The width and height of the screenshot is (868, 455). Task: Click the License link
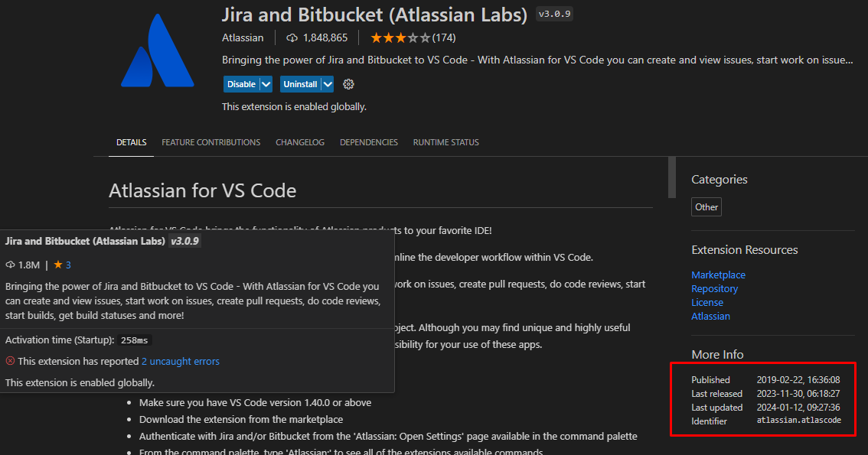pyautogui.click(x=706, y=302)
